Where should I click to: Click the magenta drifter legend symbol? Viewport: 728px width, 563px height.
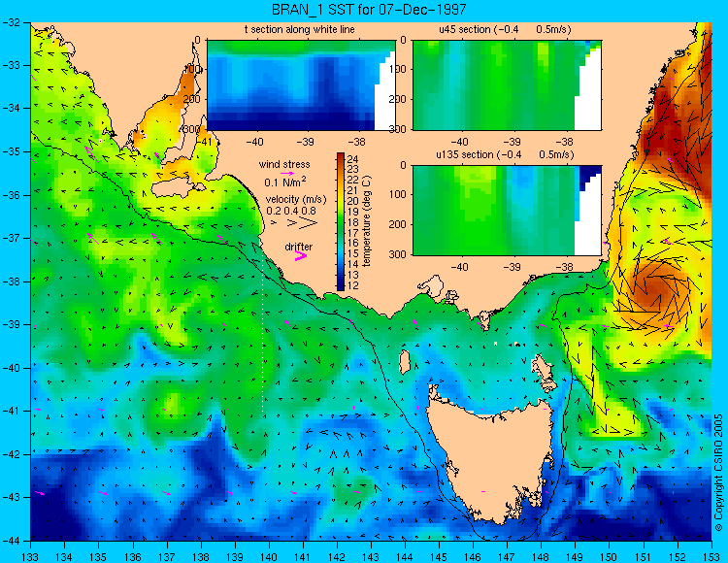coord(301,255)
